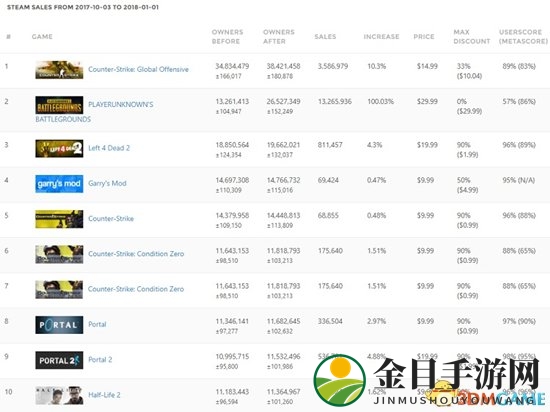Select owners before value 34,834,479
Image resolution: width=550 pixels, height=412 pixels.
click(x=232, y=66)
